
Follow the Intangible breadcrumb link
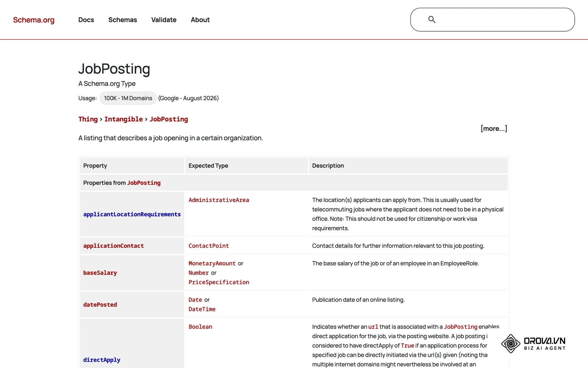(x=123, y=119)
